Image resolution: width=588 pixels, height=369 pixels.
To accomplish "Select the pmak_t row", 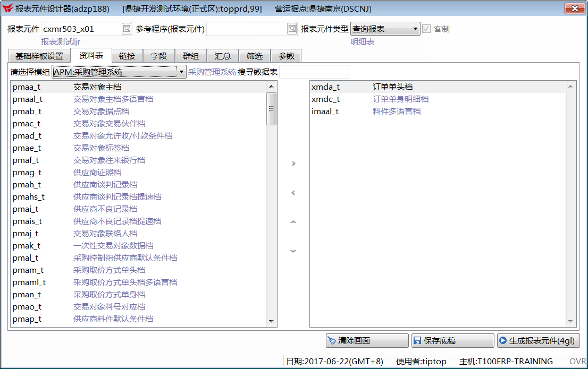I will click(x=139, y=246).
